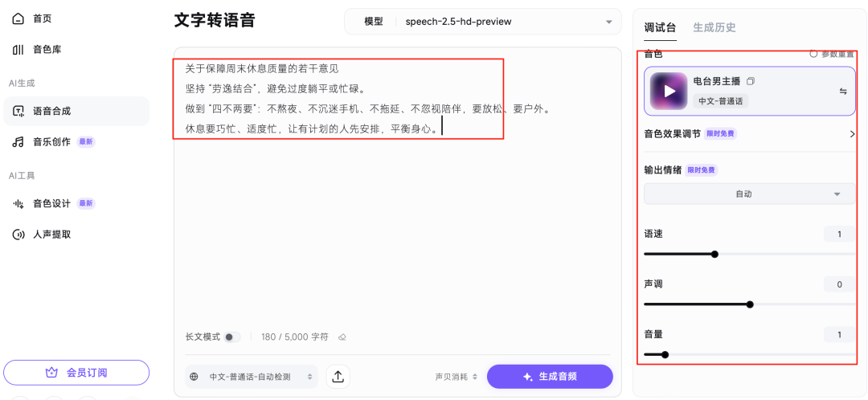The image size is (868, 400).
Task: Open the speech-2.5-hd-preview model dropdown
Action: 482,22
